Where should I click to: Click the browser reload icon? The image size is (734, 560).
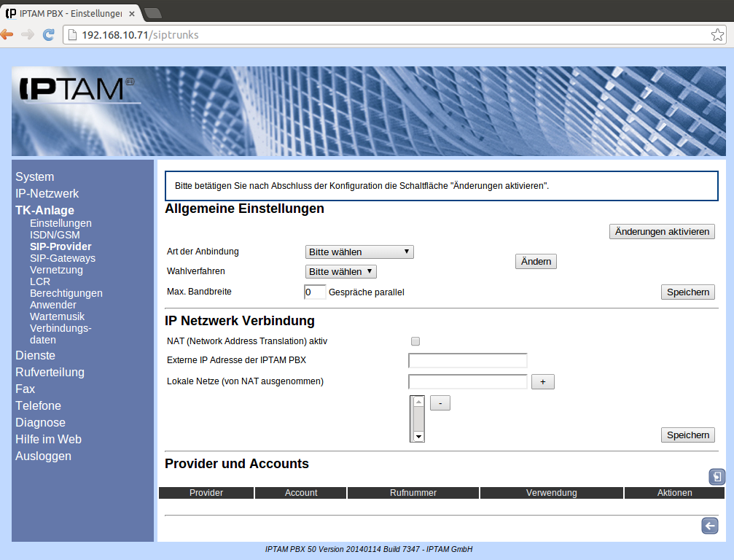coord(49,34)
